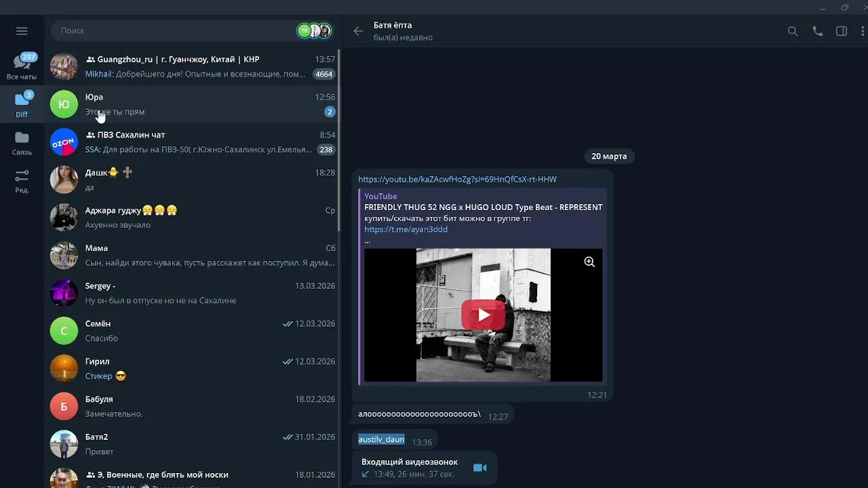The height and width of the screenshot is (488, 868).
Task: Click the 'алоооо' message text
Action: click(x=419, y=414)
